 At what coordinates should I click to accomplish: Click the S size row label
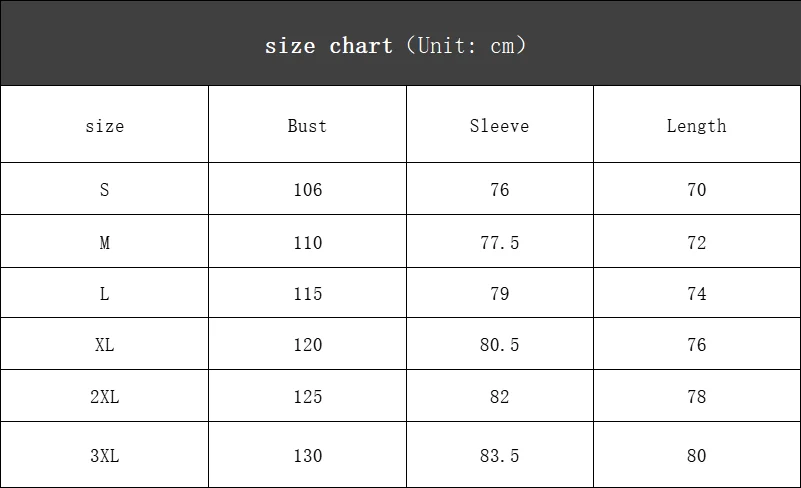pos(105,190)
